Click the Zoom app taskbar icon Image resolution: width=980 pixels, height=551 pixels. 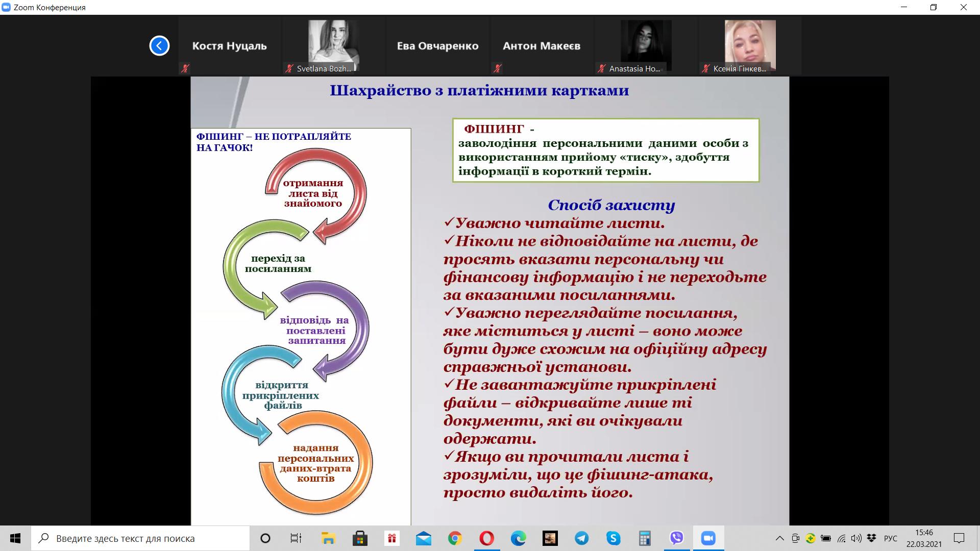pos(708,538)
